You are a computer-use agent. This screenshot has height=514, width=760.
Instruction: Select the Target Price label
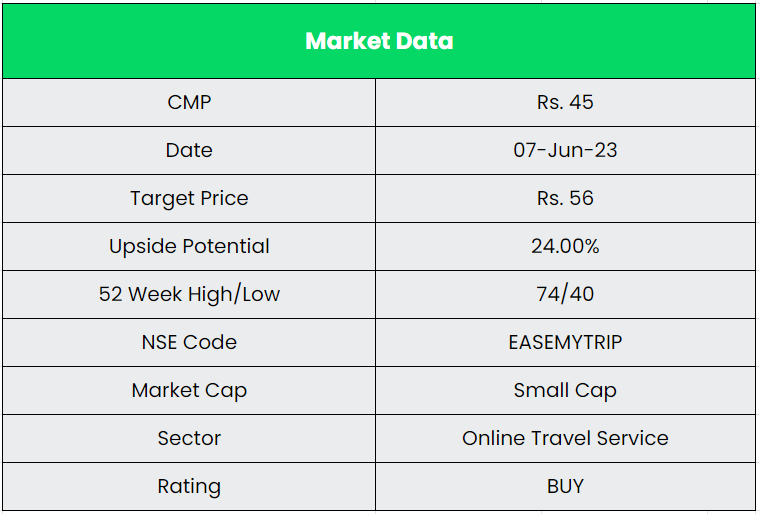coord(189,198)
